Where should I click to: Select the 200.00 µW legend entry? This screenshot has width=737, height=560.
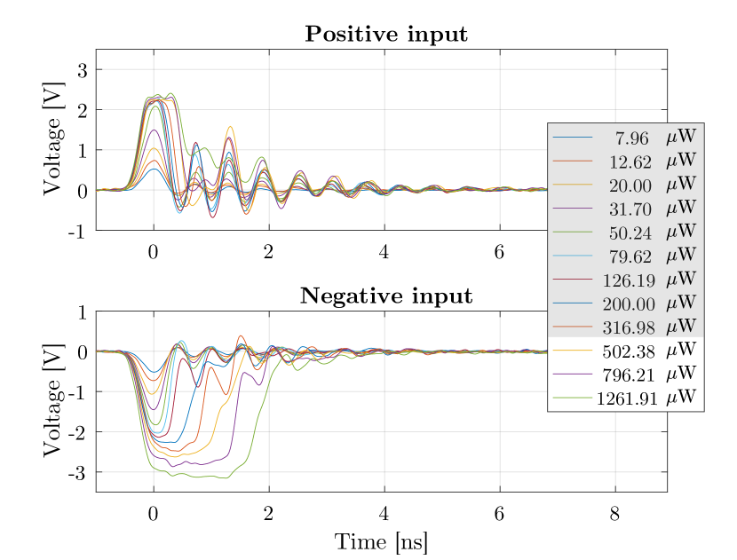point(625,303)
